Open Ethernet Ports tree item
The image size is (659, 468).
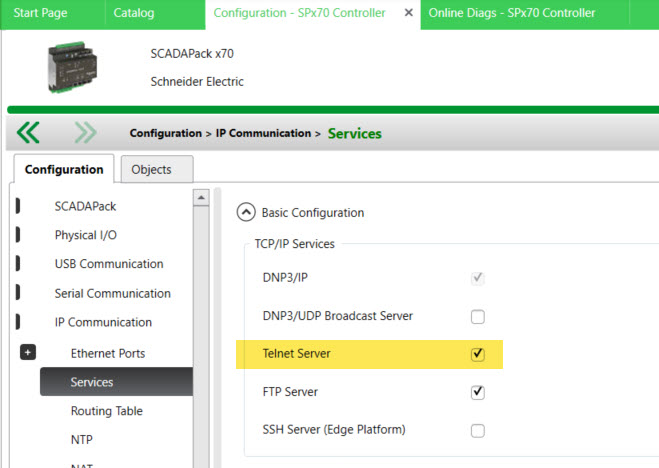click(x=108, y=353)
